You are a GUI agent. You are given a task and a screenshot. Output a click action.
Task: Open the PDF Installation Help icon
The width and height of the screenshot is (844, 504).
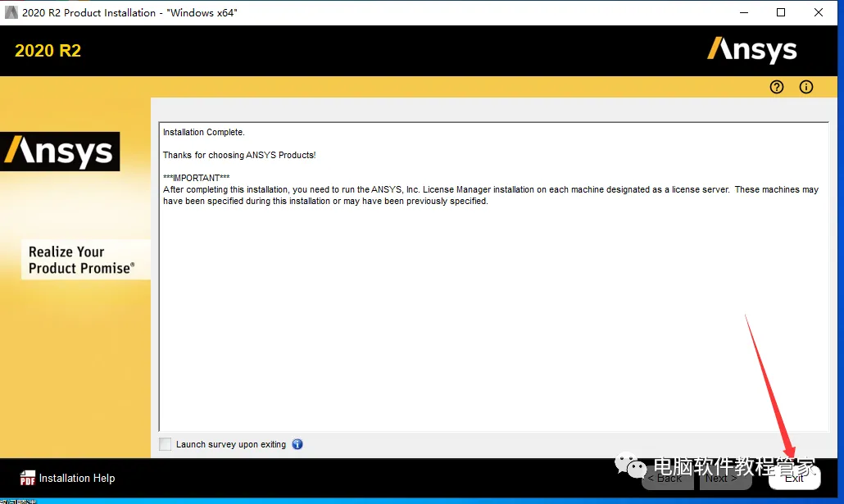click(28, 478)
